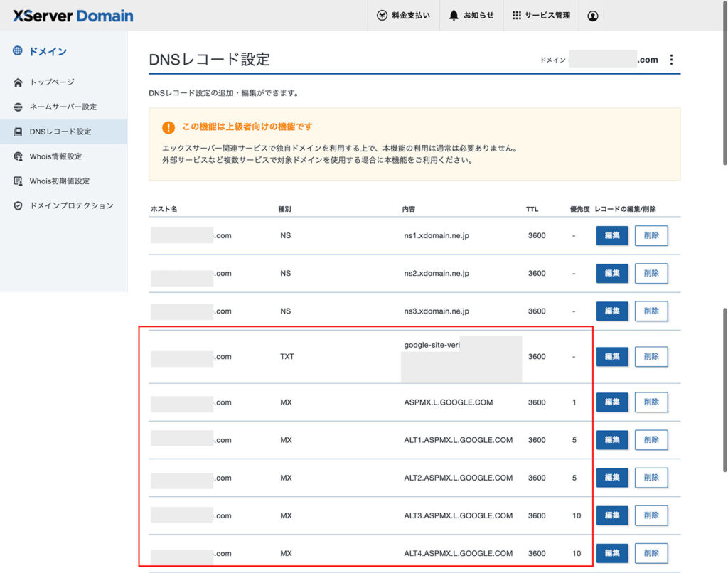Delete the ALT4.ASPMX.L.GOOGLE.COM MX record
This screenshot has width=728, height=573.
click(x=651, y=553)
